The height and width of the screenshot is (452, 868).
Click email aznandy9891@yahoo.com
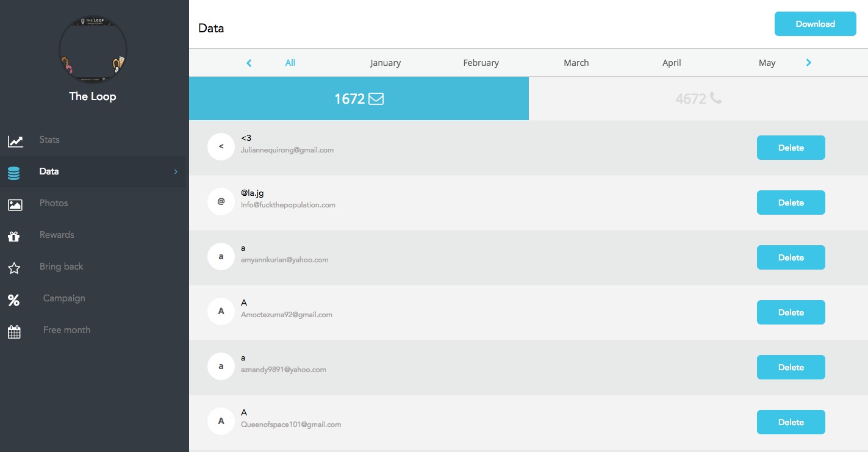pos(284,370)
